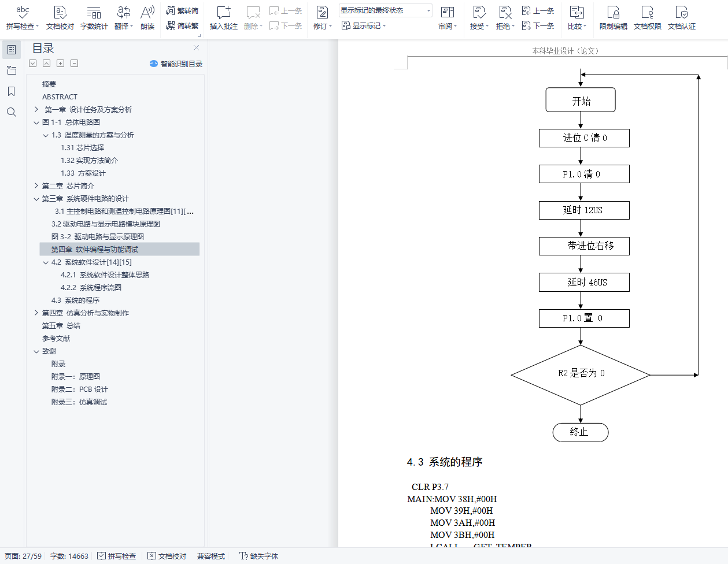The width and height of the screenshot is (728, 564).
Task: Toggle track changes (修订)
Action: (323, 17)
